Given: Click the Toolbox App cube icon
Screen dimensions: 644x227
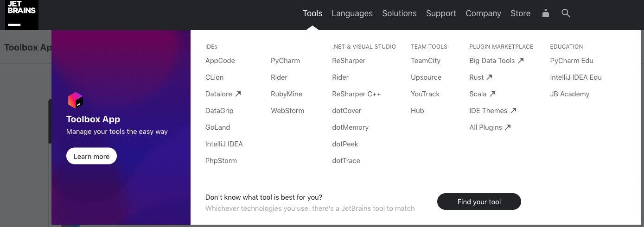Looking at the screenshot, I should point(76,101).
